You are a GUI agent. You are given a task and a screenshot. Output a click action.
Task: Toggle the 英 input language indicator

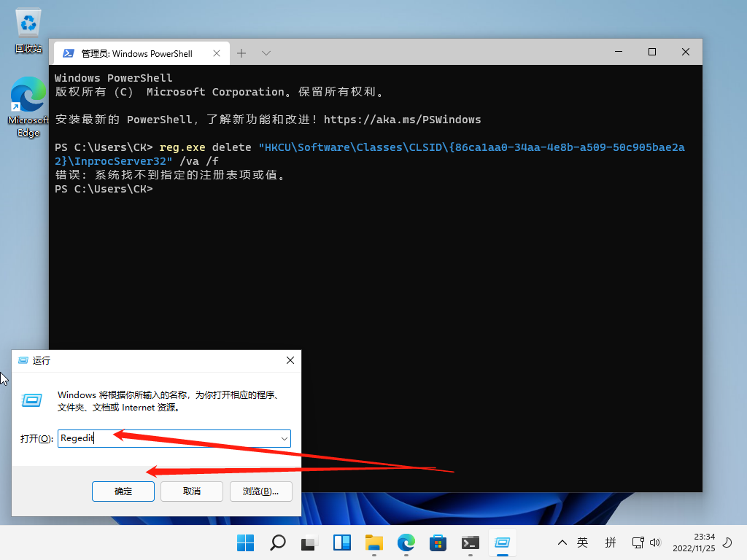click(582, 542)
